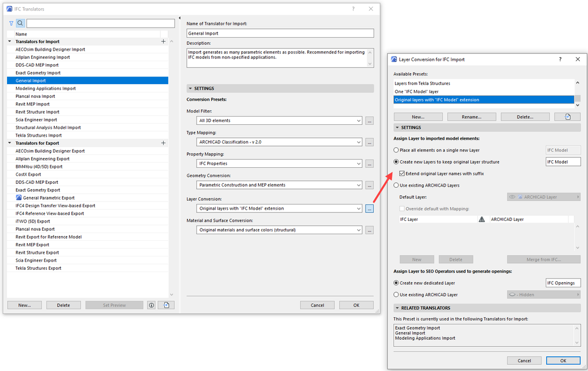Open Default Layer ARCHICAD Layer popup

point(544,197)
